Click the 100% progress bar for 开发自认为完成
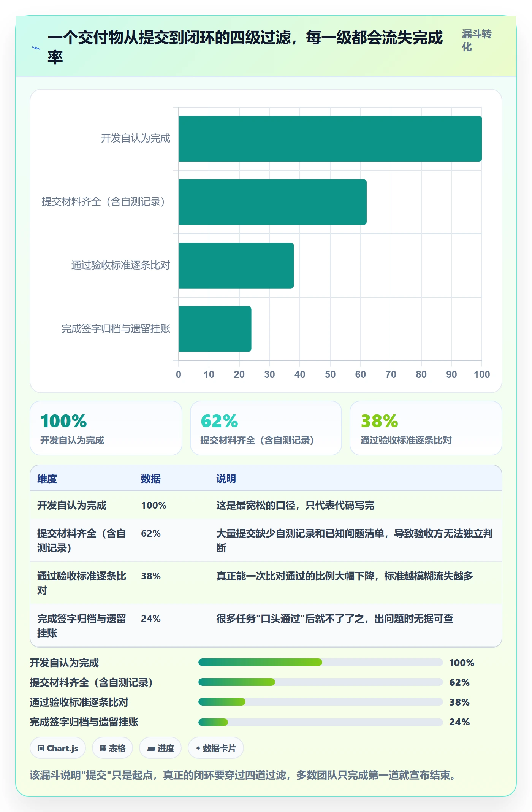This screenshot has width=532, height=812. [x=320, y=663]
